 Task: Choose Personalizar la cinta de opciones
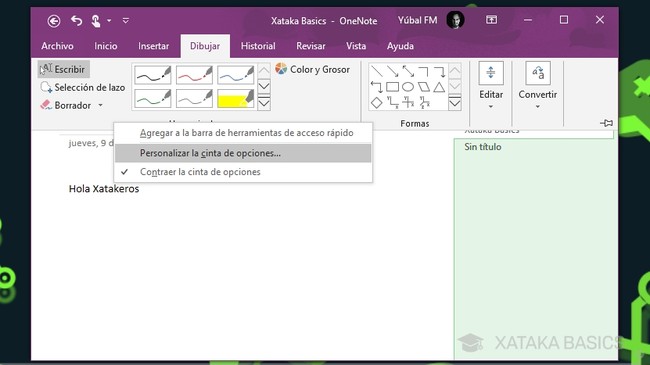point(243,153)
